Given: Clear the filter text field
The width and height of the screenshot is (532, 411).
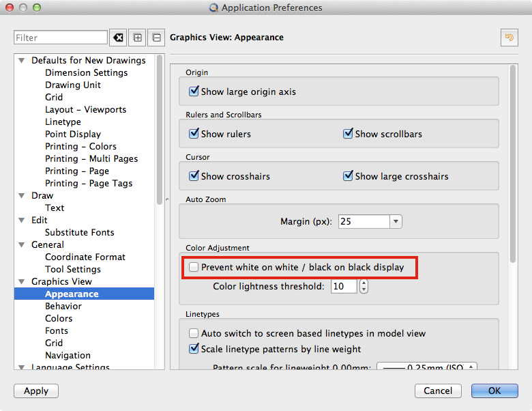Looking at the screenshot, I should (x=118, y=38).
